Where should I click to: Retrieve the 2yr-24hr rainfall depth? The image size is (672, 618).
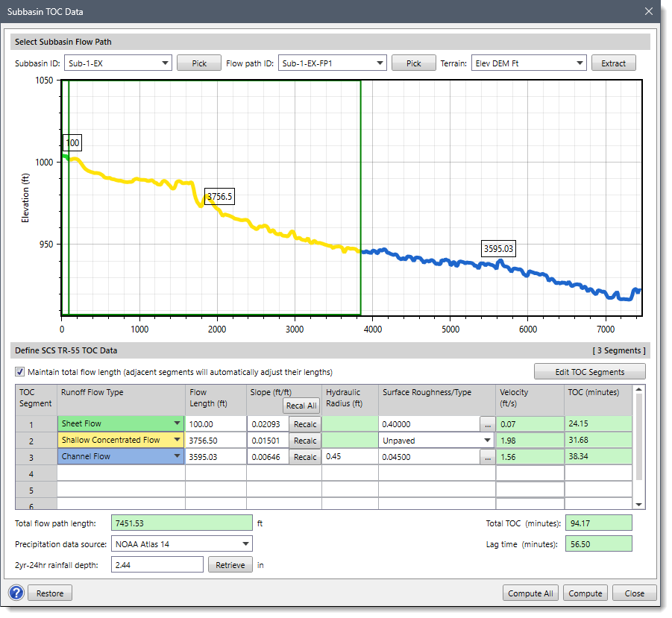pos(230,564)
